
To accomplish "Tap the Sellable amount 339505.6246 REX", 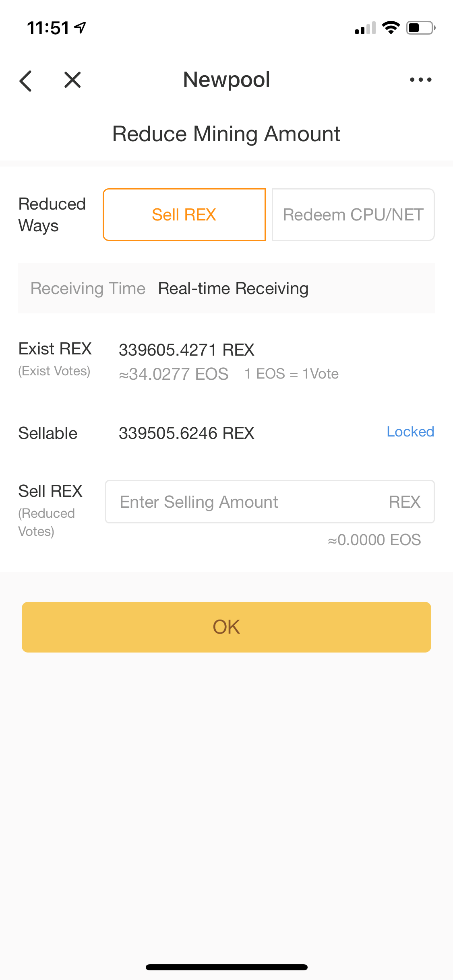I will point(186,433).
